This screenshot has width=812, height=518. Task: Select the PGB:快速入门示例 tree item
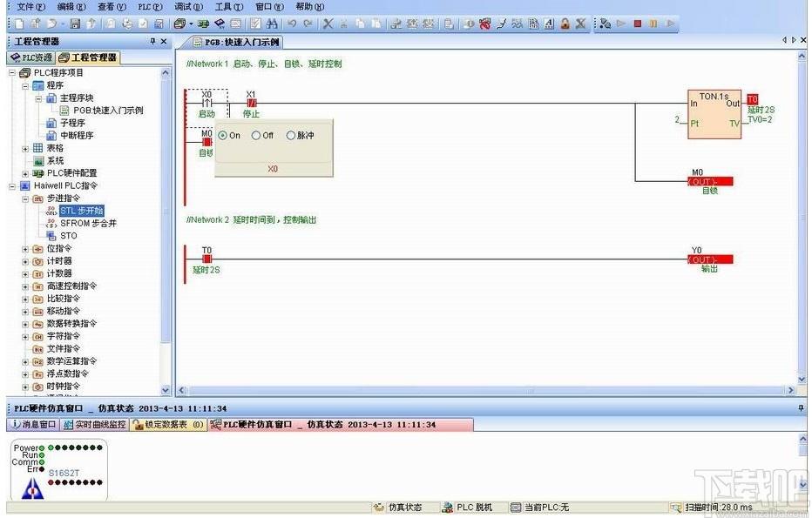pyautogui.click(x=108, y=111)
